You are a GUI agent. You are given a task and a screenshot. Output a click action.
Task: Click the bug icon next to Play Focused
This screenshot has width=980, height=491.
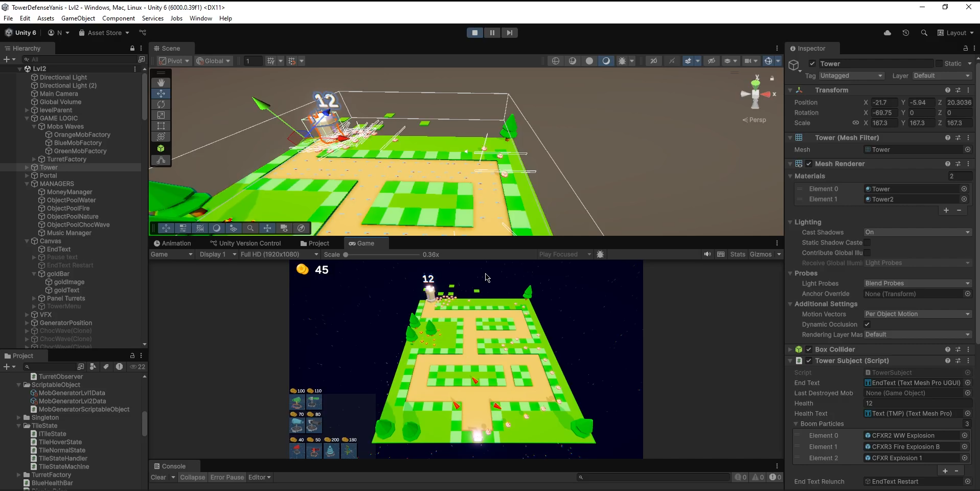(600, 254)
